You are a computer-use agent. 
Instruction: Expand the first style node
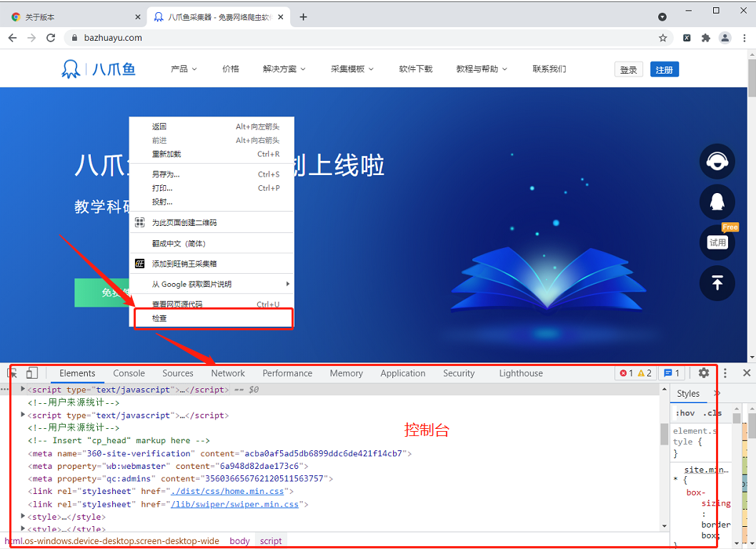coord(23,516)
